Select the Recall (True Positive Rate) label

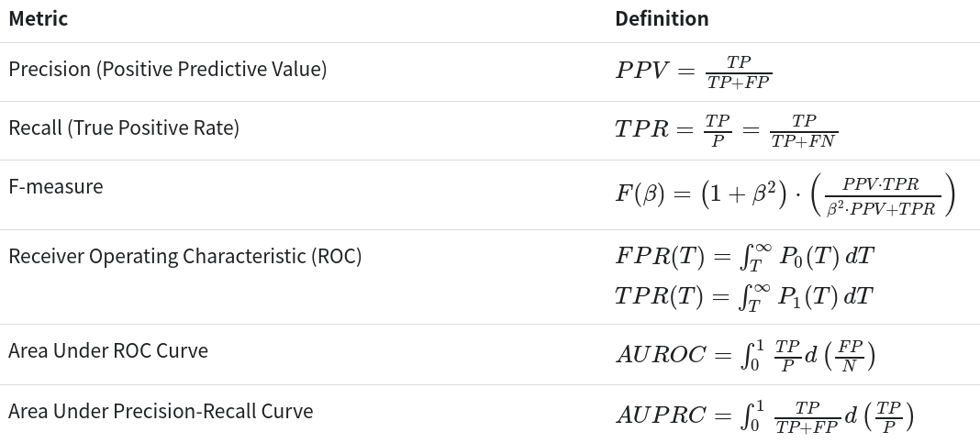point(124,127)
